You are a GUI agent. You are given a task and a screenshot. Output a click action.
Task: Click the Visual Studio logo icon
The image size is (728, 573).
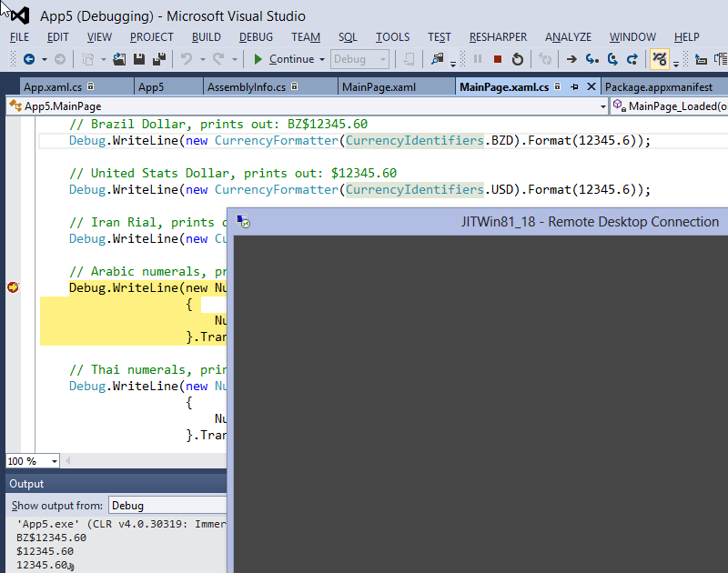[20, 15]
